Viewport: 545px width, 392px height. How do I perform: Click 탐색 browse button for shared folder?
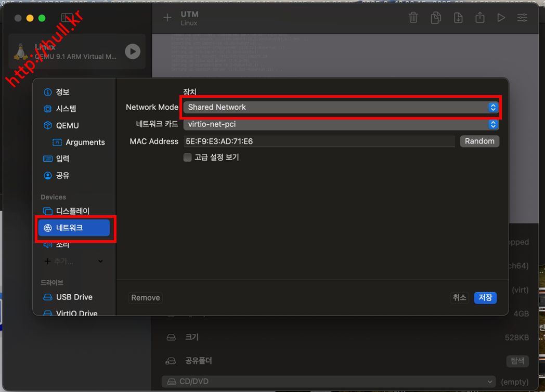click(517, 361)
